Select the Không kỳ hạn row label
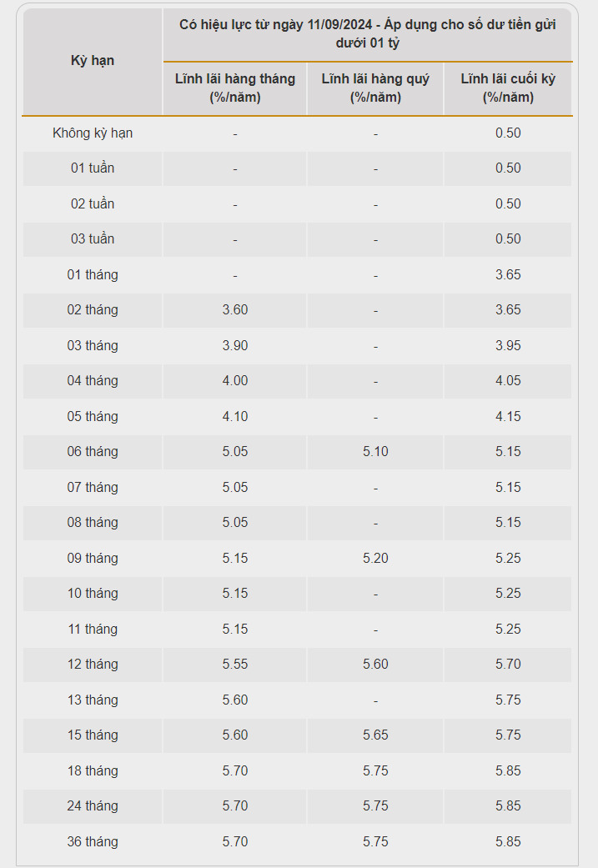This screenshot has height=868, width=598. pos(93,133)
